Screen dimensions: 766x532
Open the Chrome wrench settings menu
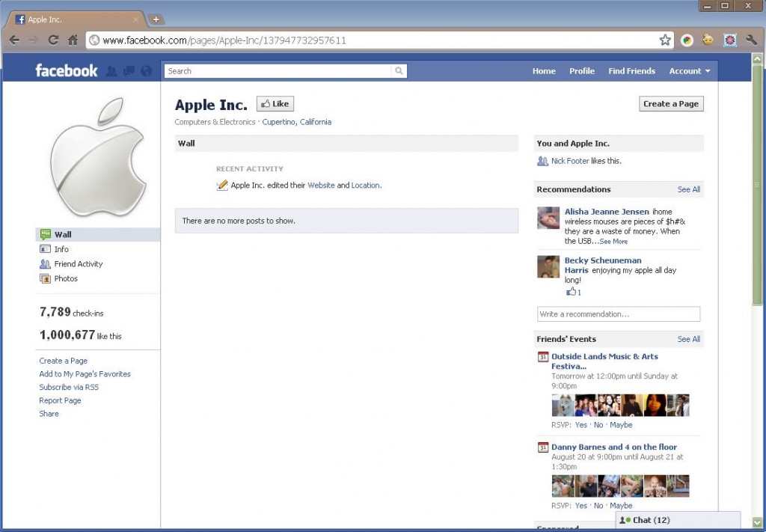click(x=751, y=40)
